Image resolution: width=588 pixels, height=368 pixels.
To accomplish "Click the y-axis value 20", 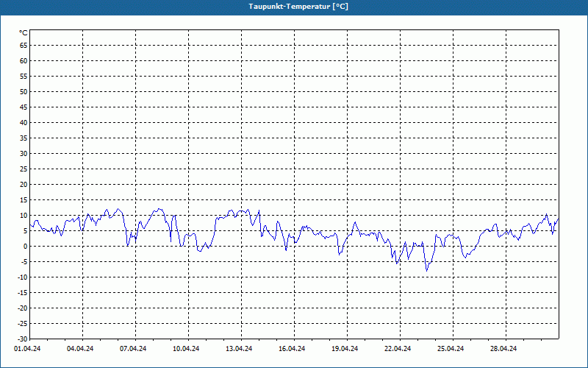I will (x=24, y=185).
